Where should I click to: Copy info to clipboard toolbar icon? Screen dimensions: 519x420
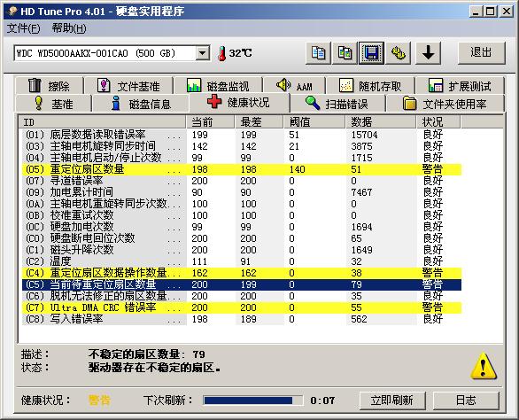click(x=318, y=53)
